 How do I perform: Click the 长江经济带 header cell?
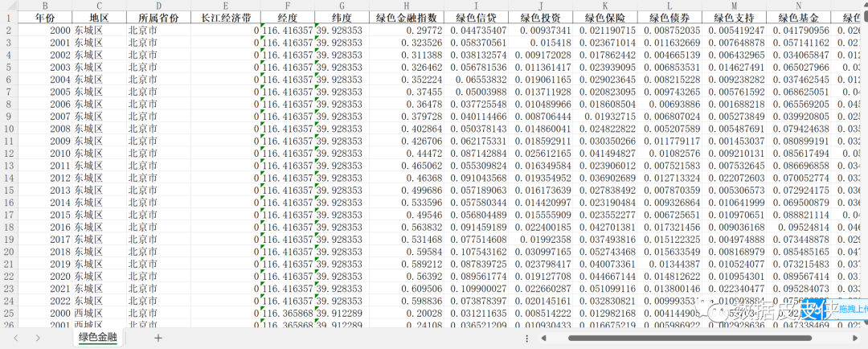(226, 17)
